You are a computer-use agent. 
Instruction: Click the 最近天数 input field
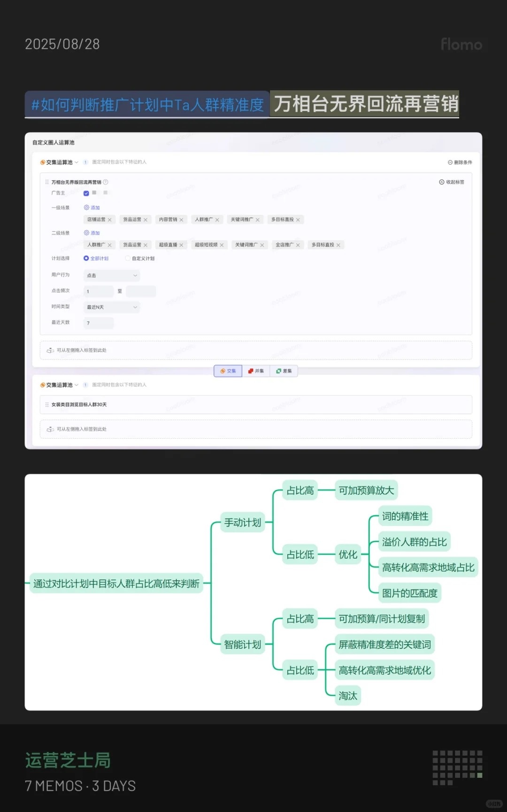[x=99, y=323]
